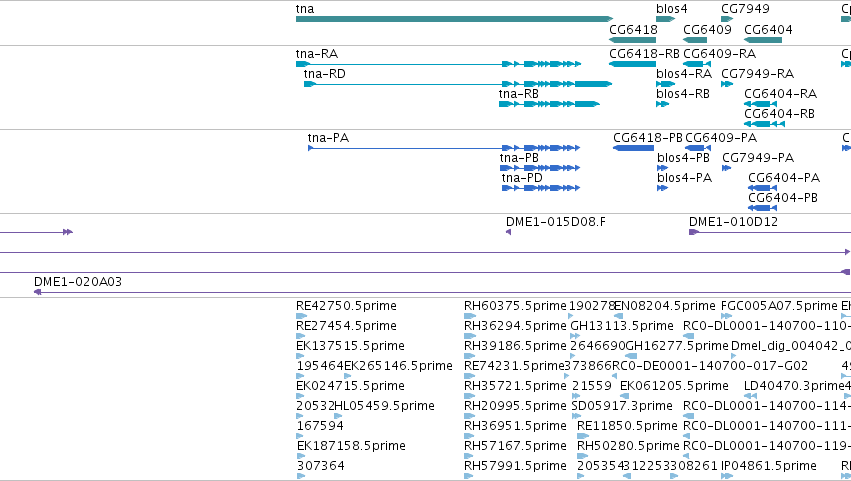Select EST IP04861.5prime
Viewport: 851px width, 481px height.
[769, 466]
